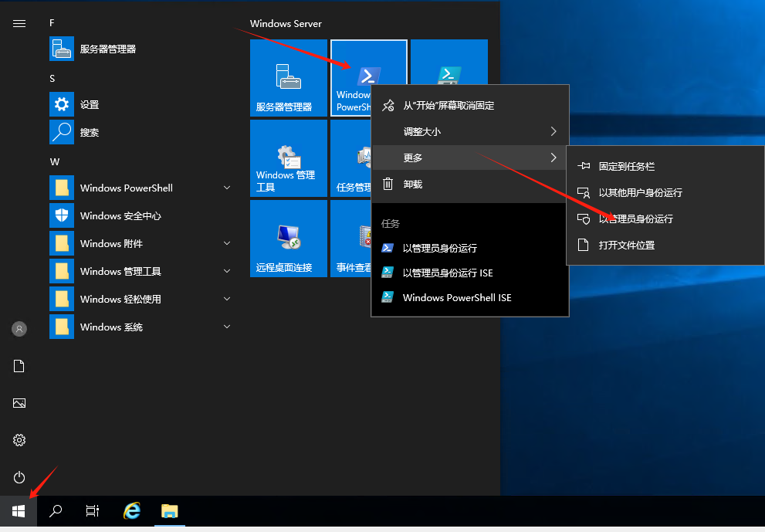The image size is (765, 532).
Task: Launch Internet Explorer from taskbar
Action: (132, 511)
